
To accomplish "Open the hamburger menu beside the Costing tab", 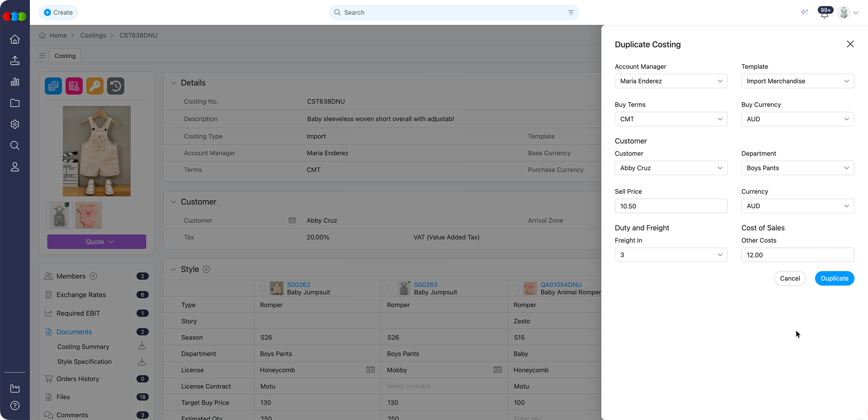I will 42,55.
